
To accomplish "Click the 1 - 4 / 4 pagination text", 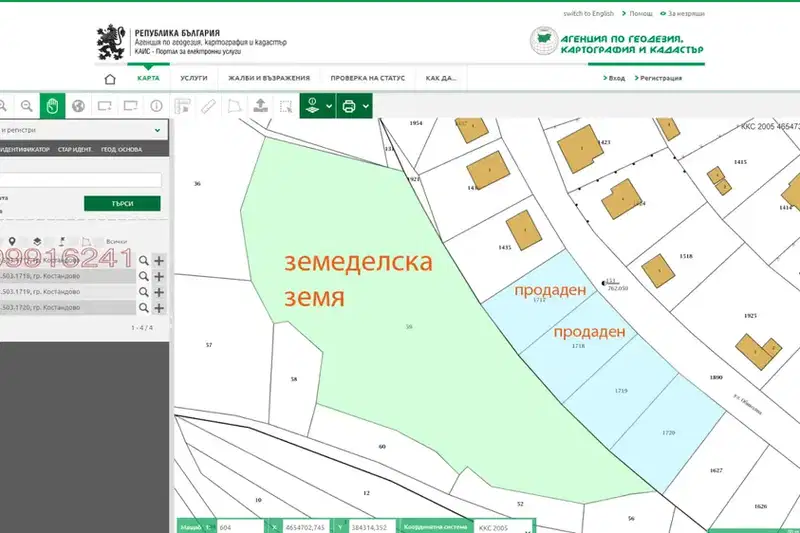I will click(142, 328).
